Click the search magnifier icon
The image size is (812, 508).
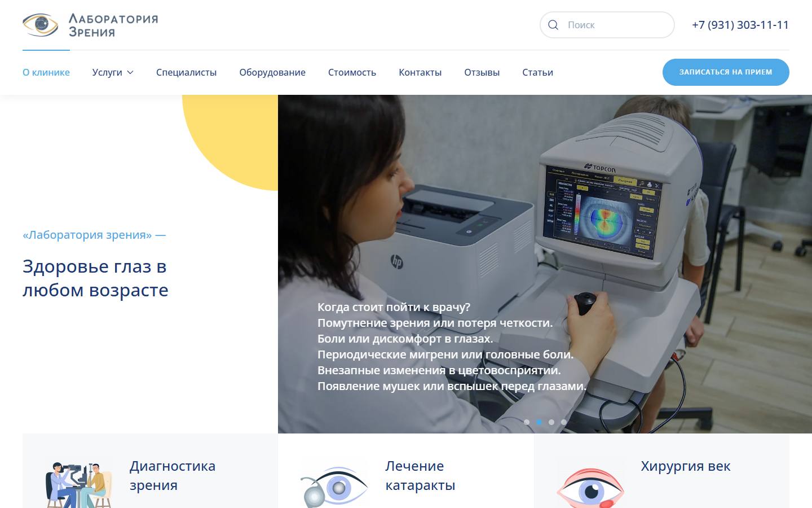[553, 25]
